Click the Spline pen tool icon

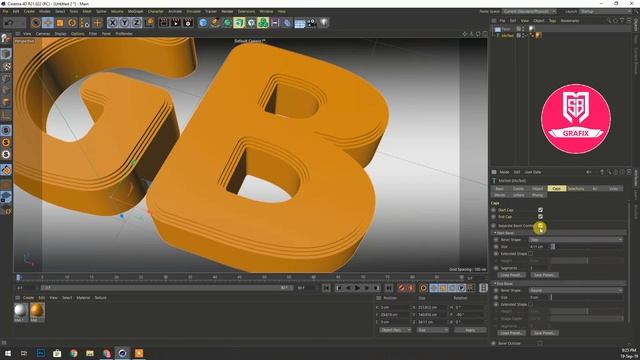click(x=215, y=23)
